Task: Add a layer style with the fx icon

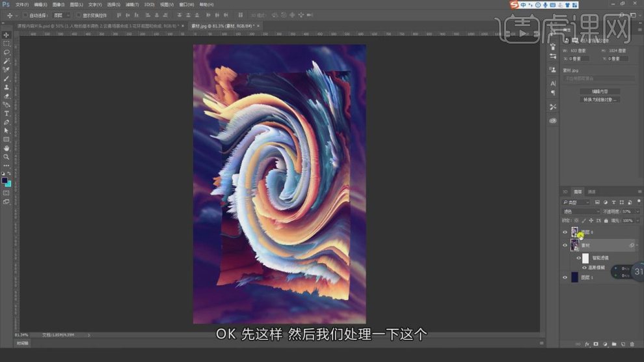Action: pyautogui.click(x=587, y=344)
